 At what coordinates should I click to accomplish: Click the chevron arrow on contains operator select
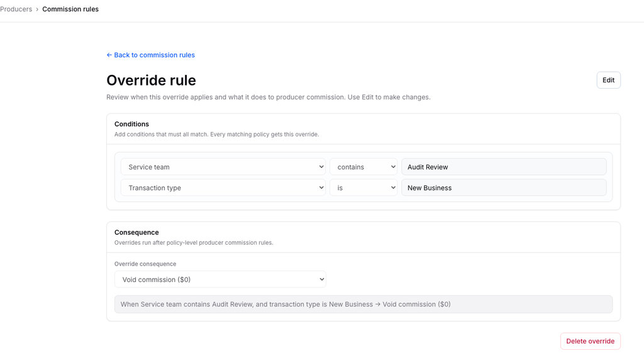click(393, 167)
